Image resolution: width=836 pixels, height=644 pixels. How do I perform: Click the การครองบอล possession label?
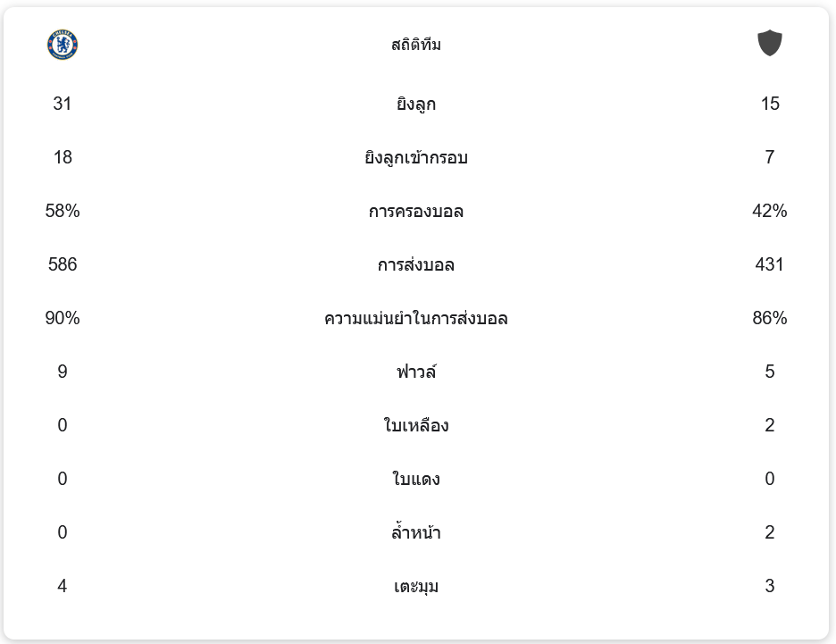(x=416, y=212)
